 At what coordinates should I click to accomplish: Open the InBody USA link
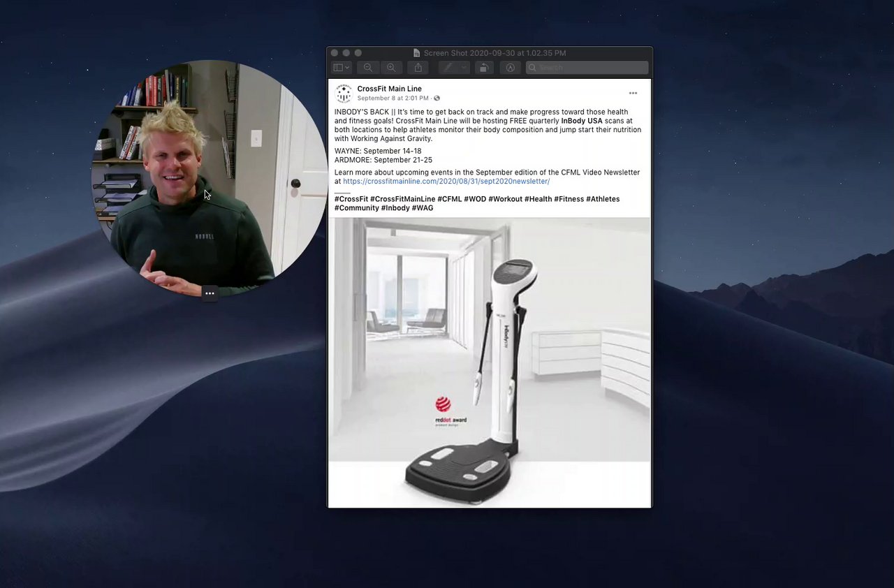(582, 121)
